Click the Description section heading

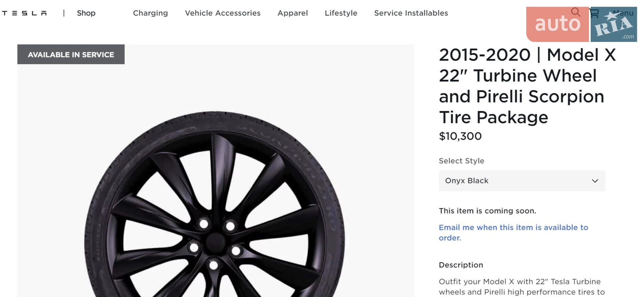(x=461, y=265)
